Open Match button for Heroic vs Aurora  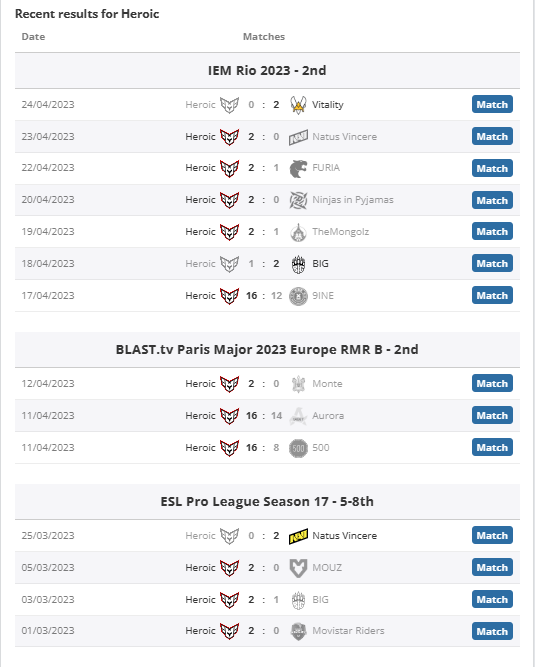coord(492,415)
